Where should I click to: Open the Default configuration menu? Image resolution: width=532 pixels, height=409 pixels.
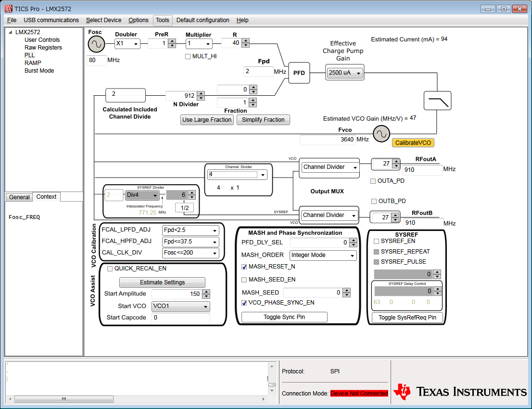click(x=203, y=20)
